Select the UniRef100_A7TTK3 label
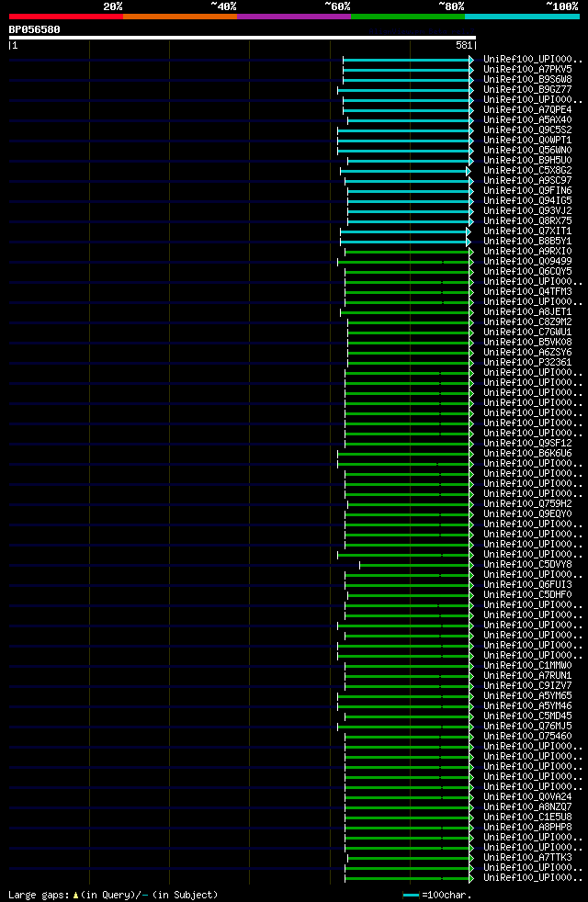 point(527,858)
